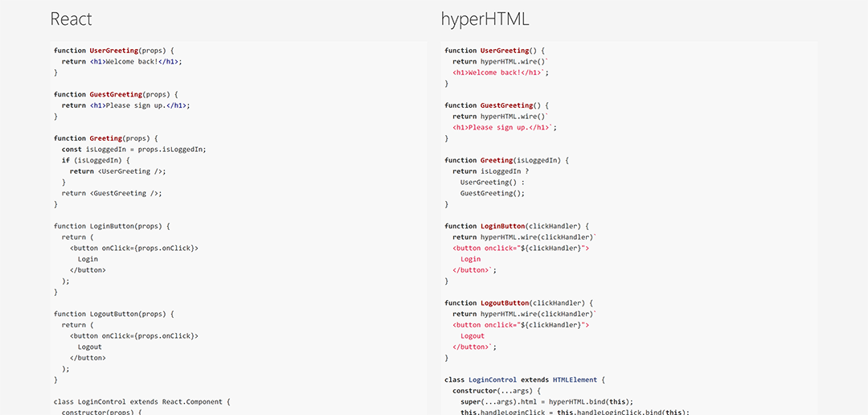Click the "Logout" text in React column
Viewport: 868px width, 415px height.
click(x=90, y=347)
